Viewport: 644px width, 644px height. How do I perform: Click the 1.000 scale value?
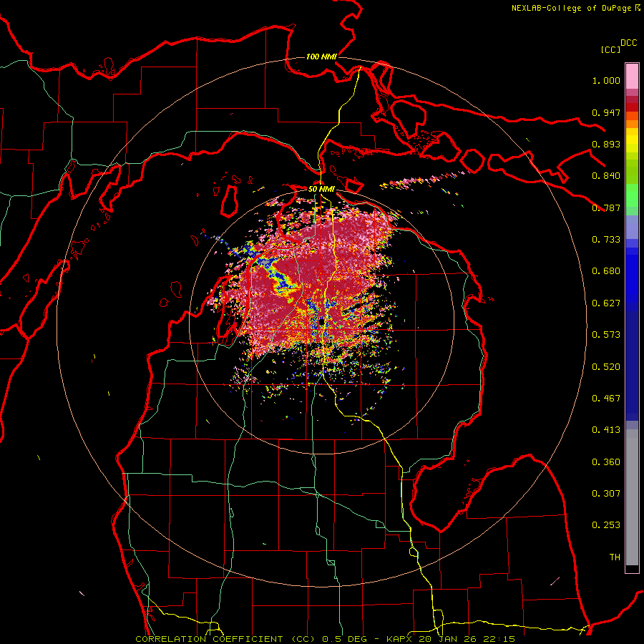pyautogui.click(x=606, y=80)
